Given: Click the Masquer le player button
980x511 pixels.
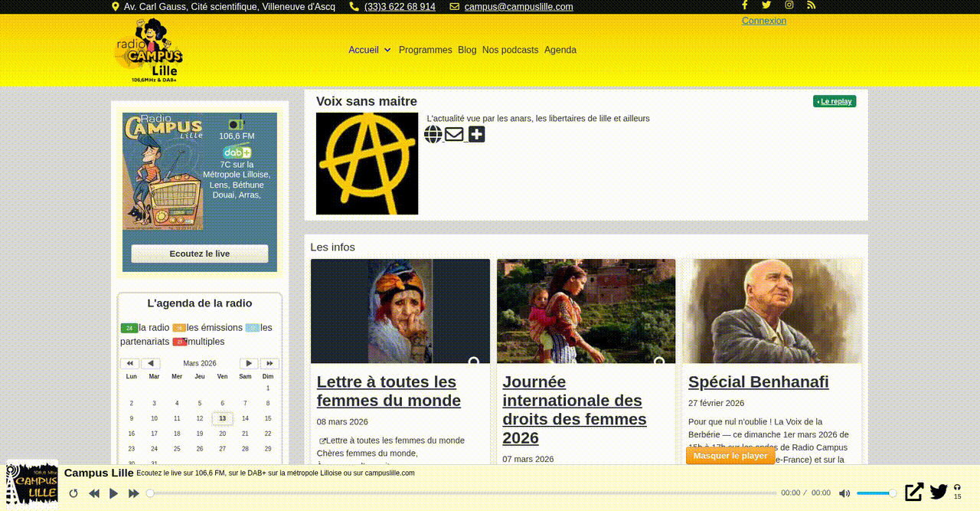Looking at the screenshot, I should 730,456.
